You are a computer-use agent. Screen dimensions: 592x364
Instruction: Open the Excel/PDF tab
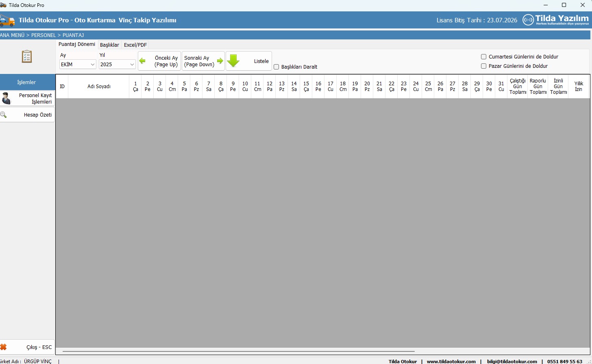tap(135, 45)
